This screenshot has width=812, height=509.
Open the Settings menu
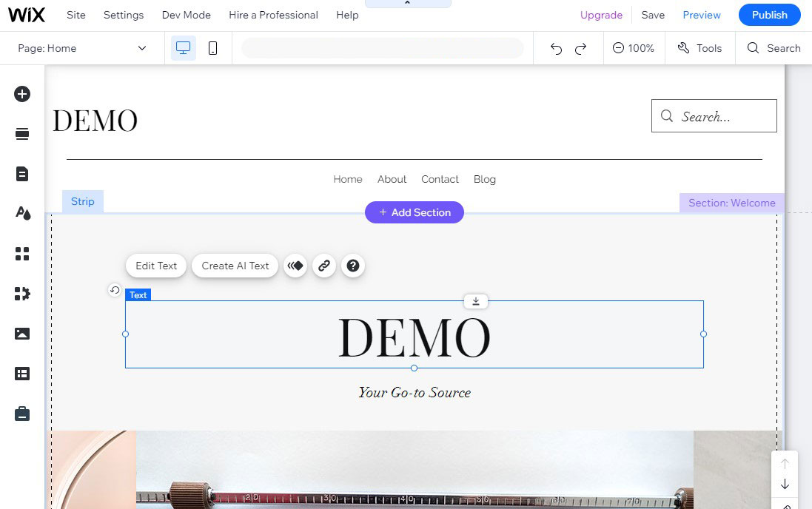(124, 15)
